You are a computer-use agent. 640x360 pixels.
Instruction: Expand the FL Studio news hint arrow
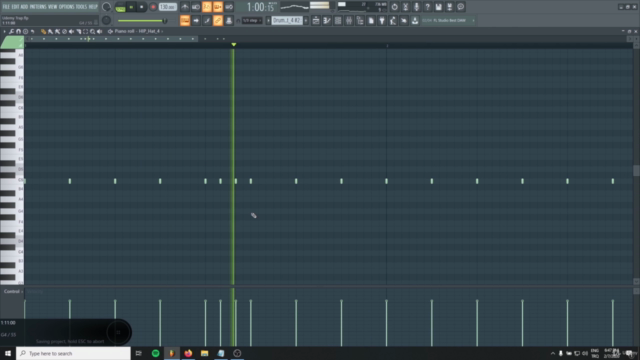point(473,20)
